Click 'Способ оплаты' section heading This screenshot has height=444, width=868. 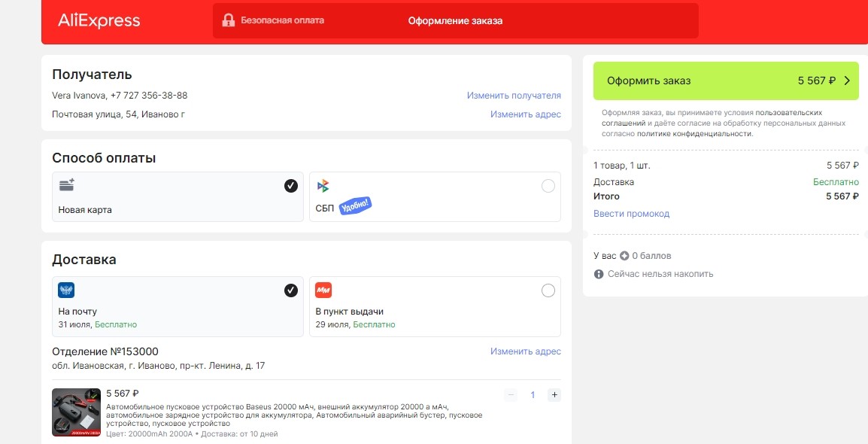(x=104, y=158)
